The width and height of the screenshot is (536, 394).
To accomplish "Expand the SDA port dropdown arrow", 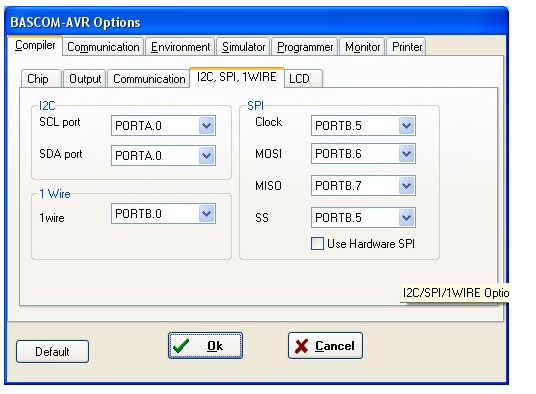I will [x=206, y=156].
